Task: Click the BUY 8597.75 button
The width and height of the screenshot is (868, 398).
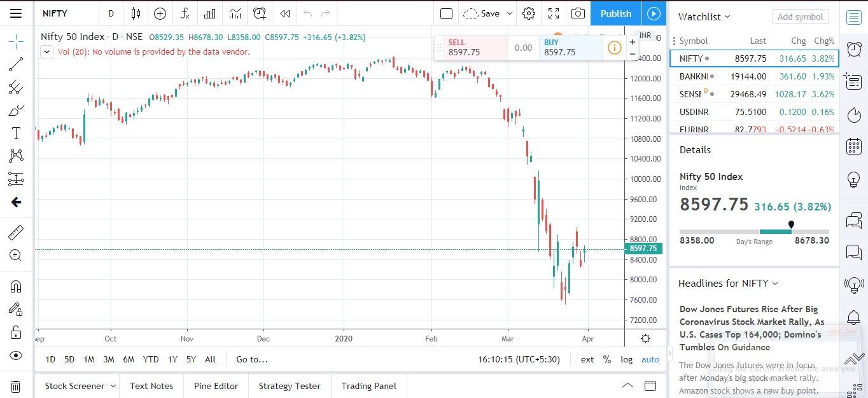Action: point(571,48)
